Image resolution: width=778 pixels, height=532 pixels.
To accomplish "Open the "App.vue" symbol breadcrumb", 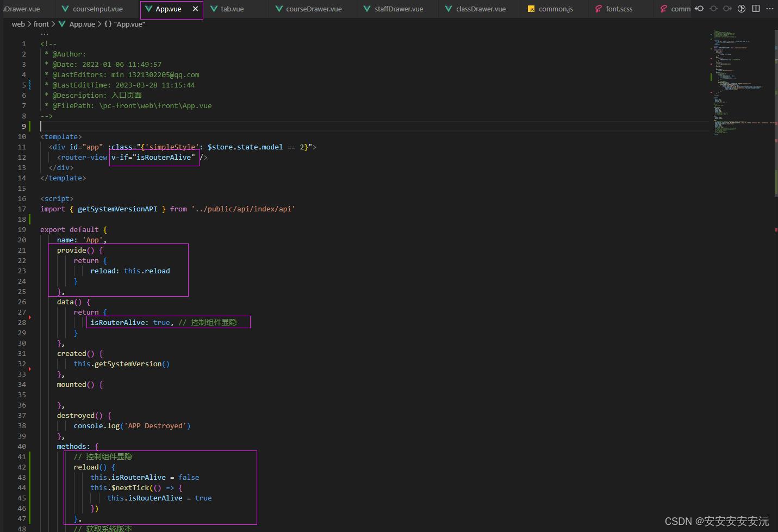I will (x=125, y=24).
